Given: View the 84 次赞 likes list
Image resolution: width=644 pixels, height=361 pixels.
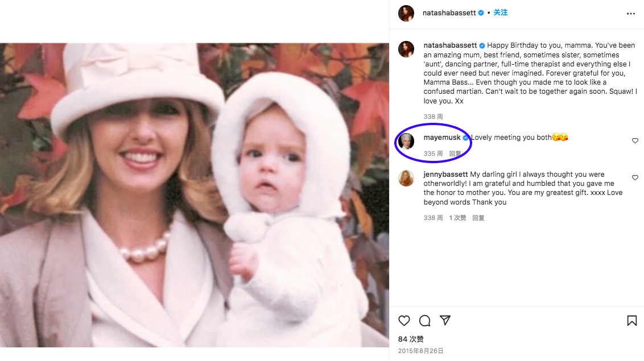Looking at the screenshot, I should point(411,339).
